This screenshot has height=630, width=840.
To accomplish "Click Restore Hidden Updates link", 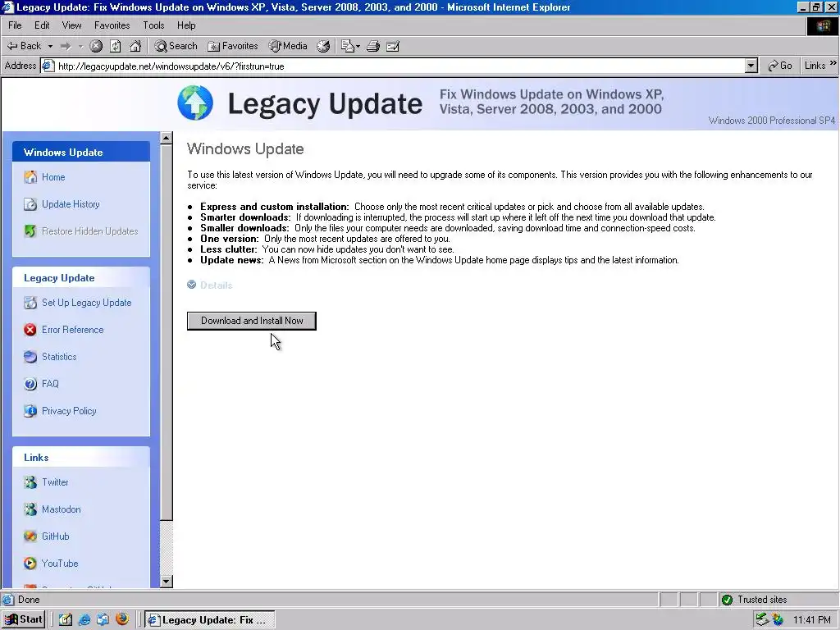I will click(x=90, y=231).
